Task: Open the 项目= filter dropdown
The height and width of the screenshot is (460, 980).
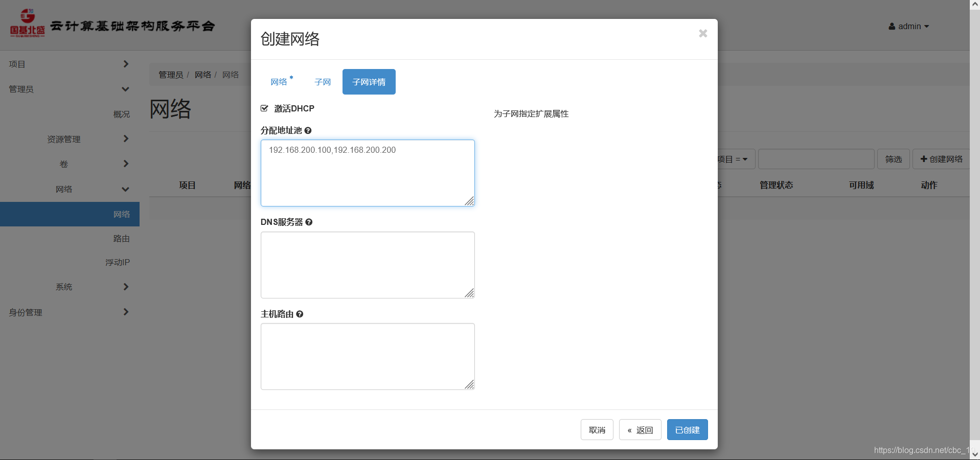Action: click(x=733, y=159)
